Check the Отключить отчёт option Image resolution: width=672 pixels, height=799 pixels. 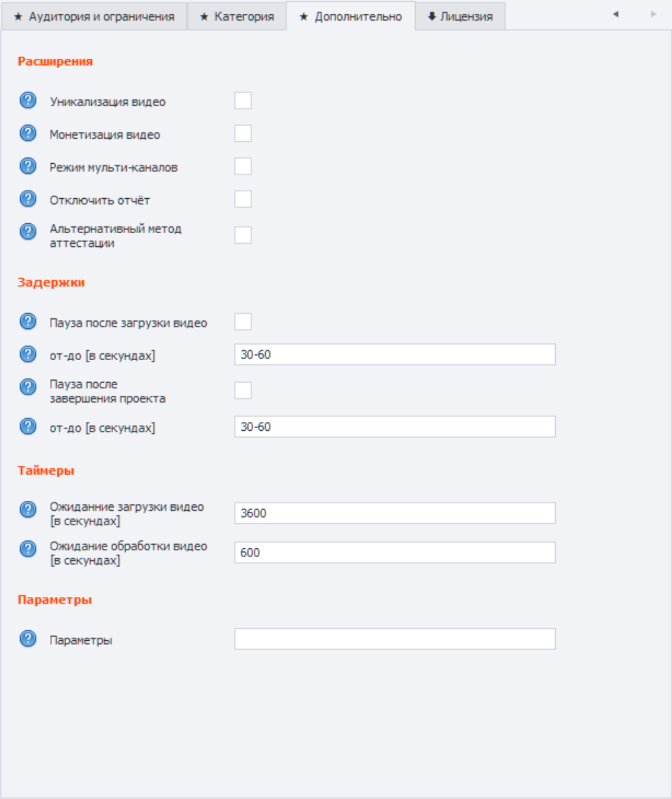point(243,199)
